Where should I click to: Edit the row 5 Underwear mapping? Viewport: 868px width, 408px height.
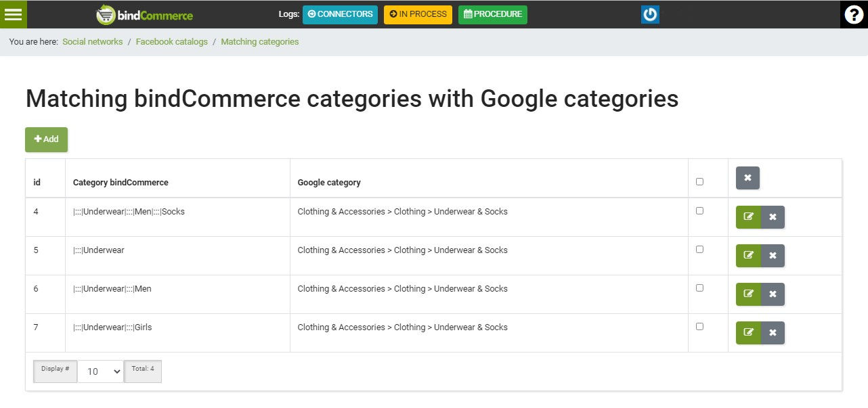(748, 256)
